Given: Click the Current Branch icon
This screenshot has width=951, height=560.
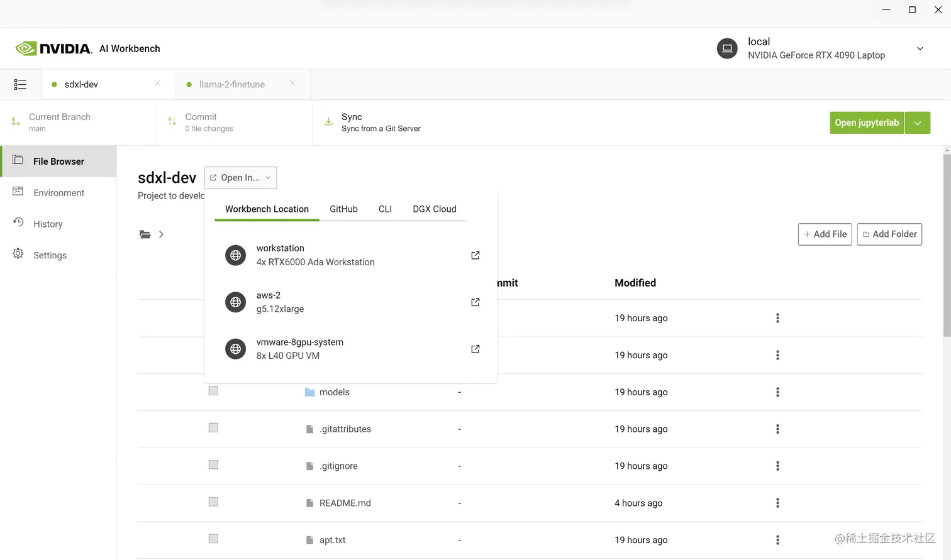Looking at the screenshot, I should [16, 121].
